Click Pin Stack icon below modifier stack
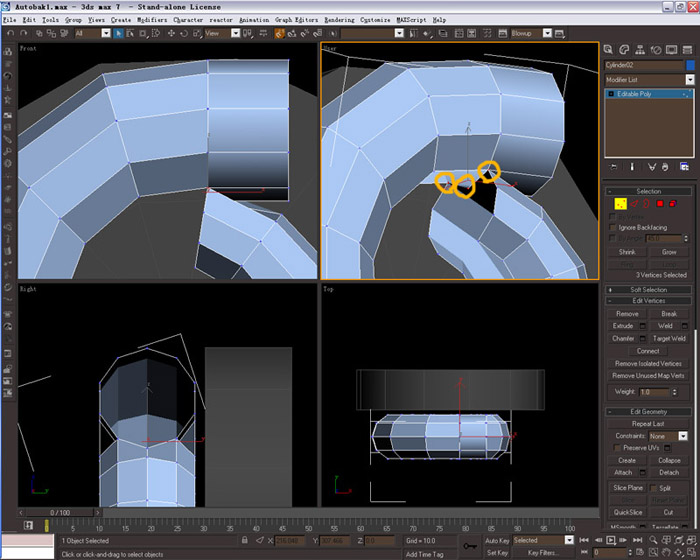 (x=614, y=167)
